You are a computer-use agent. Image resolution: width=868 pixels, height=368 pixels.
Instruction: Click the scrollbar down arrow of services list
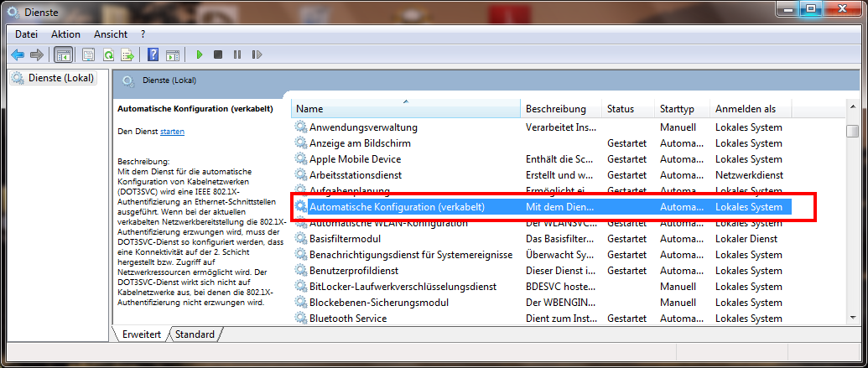[x=853, y=317]
